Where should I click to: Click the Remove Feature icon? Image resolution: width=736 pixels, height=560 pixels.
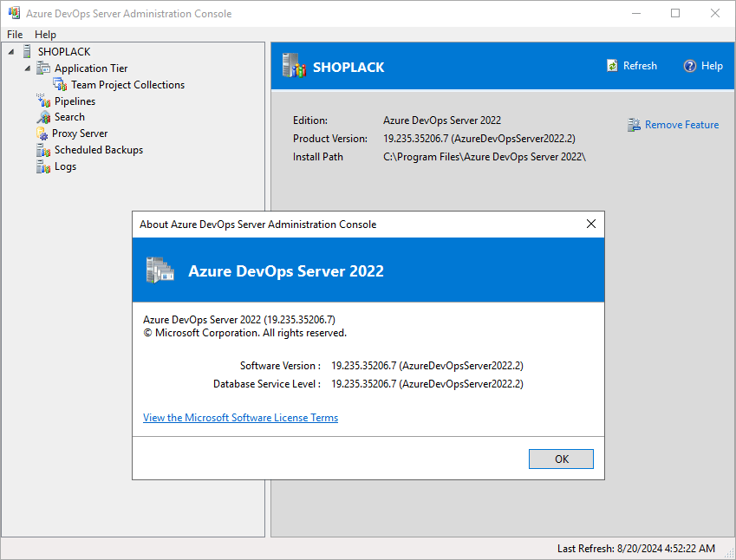click(634, 125)
